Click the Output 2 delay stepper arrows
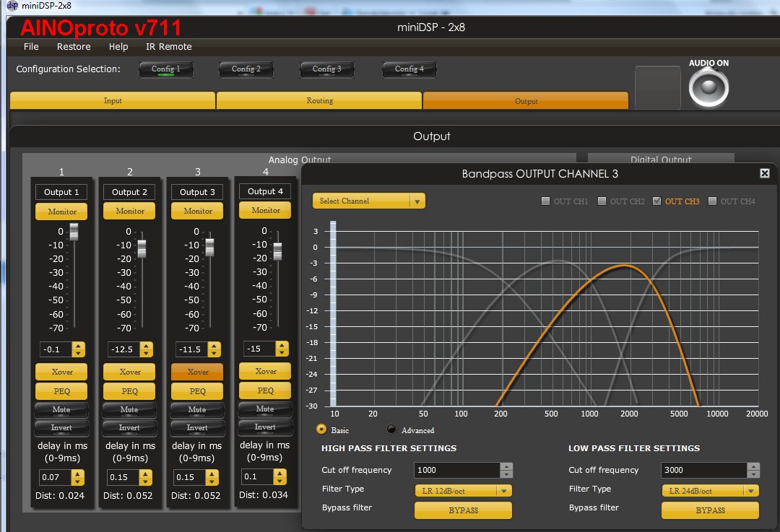 pos(145,477)
